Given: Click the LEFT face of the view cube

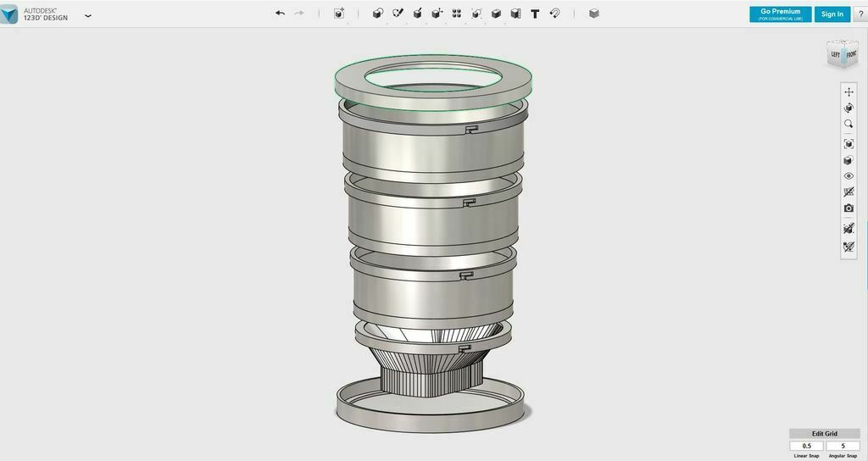Looking at the screenshot, I should point(835,55).
